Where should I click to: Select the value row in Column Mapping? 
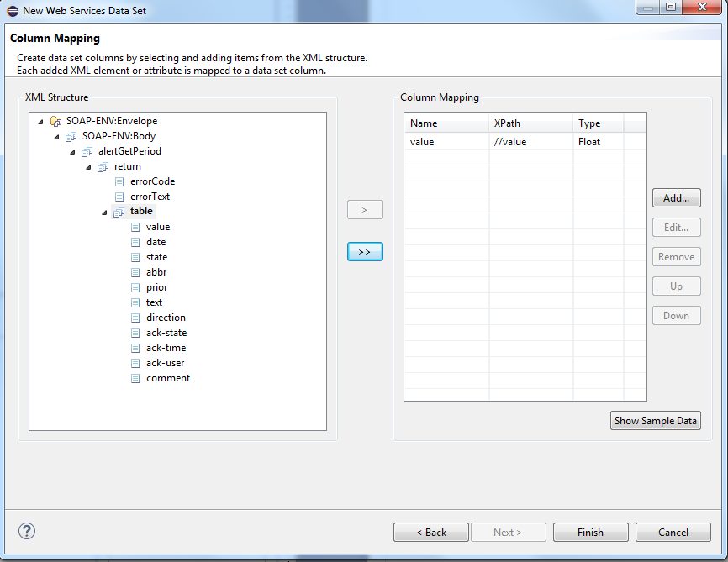point(446,142)
